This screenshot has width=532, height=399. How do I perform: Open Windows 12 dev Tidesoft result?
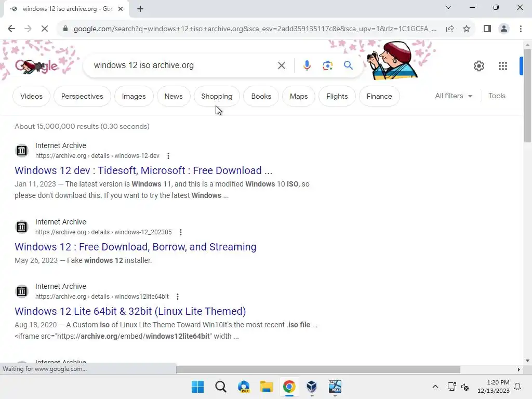[143, 170]
